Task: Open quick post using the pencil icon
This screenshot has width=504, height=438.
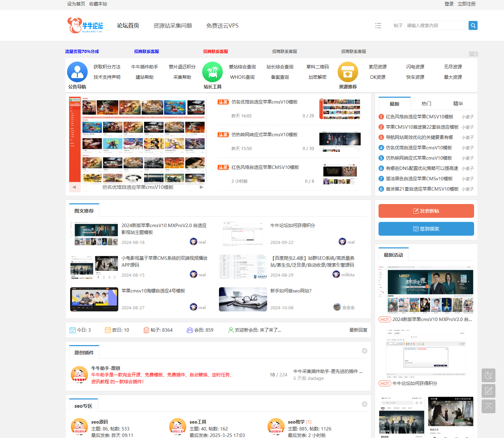Action: click(489, 391)
